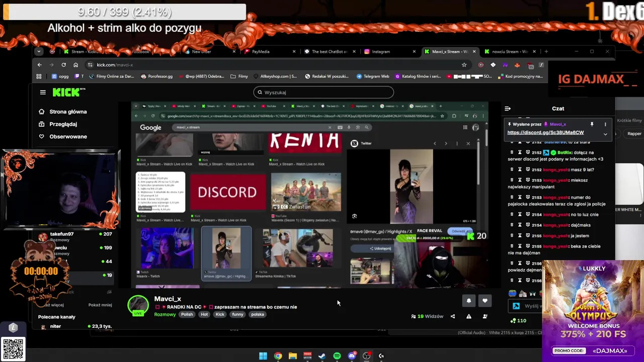The image size is (644, 362).
Task: Bookmark this page with the star icon
Action: pos(464,65)
